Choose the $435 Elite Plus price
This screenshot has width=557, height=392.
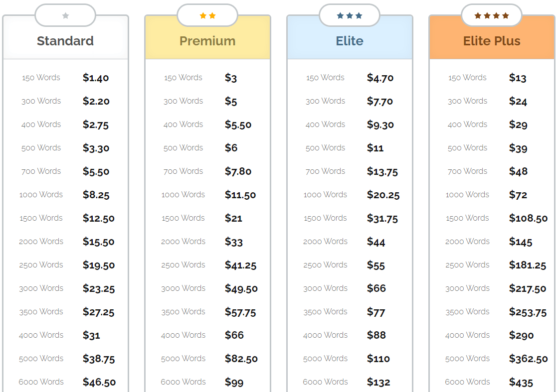coord(521,382)
